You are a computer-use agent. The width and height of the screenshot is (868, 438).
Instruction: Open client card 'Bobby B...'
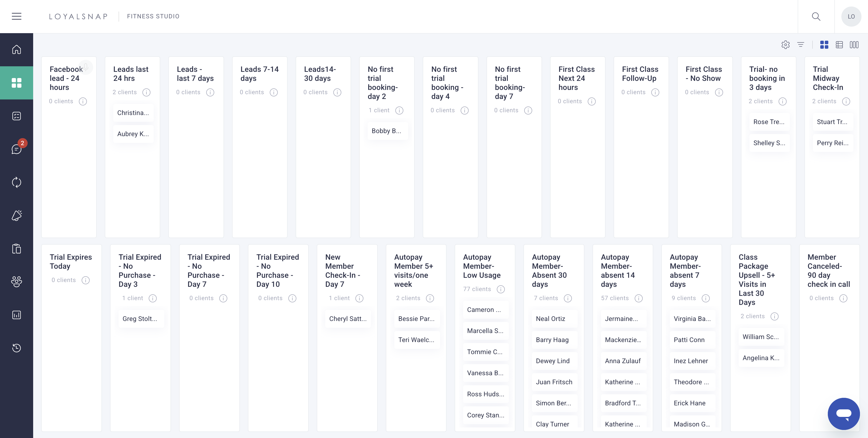(387, 131)
